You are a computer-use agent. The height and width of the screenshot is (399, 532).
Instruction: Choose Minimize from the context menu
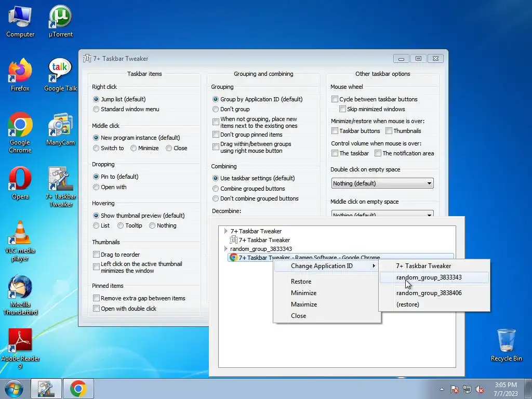(326, 293)
